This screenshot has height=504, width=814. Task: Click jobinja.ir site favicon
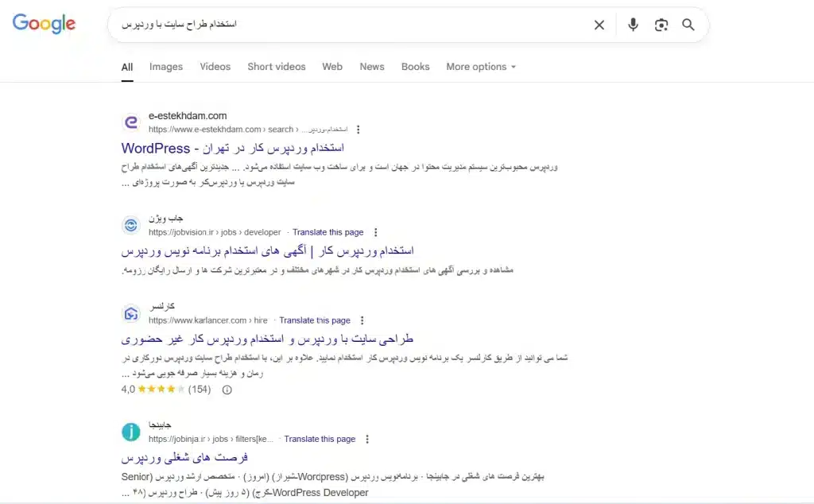131,432
